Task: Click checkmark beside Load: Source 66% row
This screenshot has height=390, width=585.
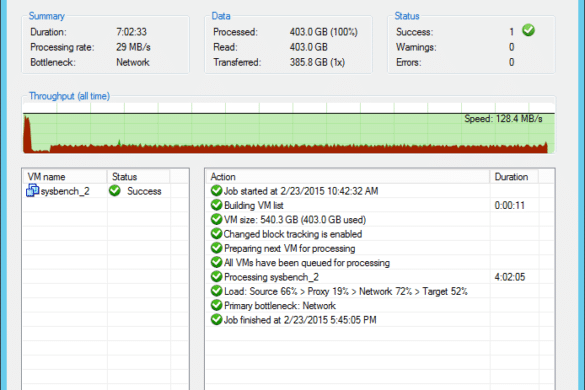Action: coord(216,291)
